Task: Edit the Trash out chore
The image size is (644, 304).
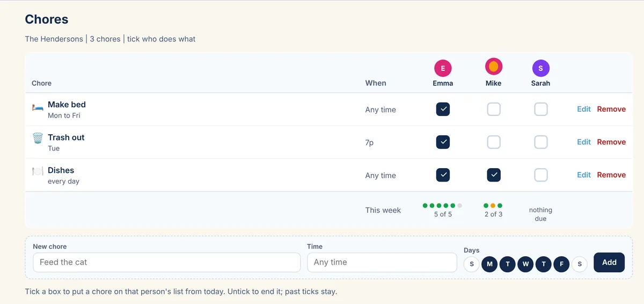Action: click(584, 142)
